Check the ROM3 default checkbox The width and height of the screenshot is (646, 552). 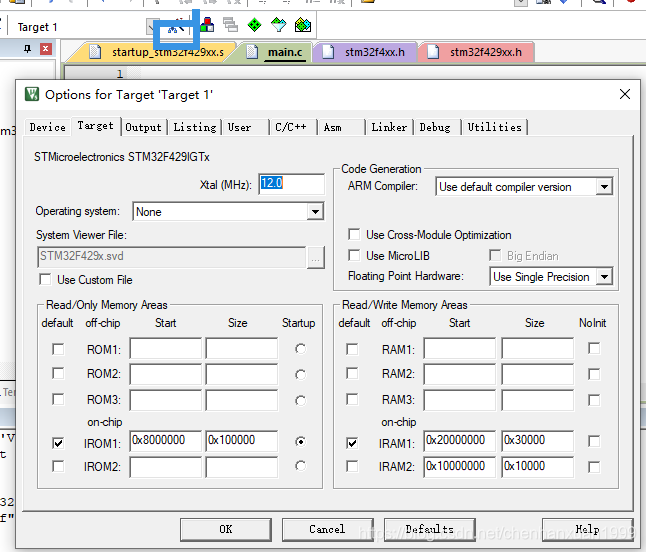[x=58, y=399]
